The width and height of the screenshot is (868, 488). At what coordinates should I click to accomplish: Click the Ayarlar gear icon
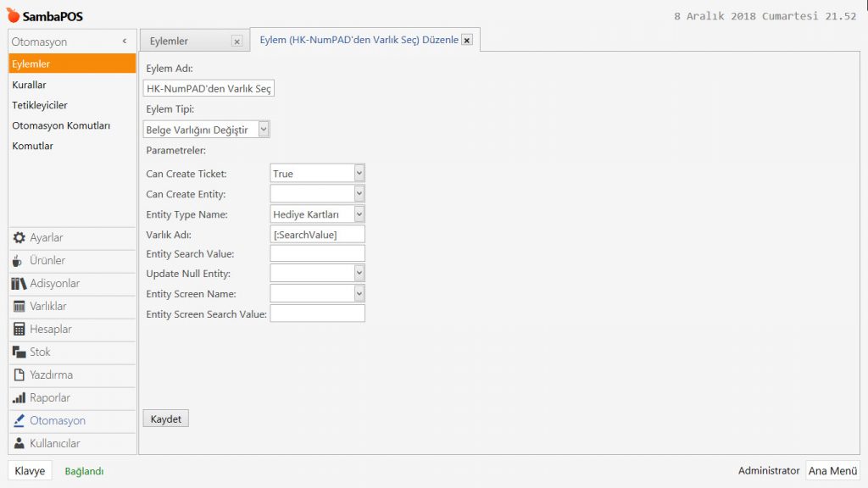19,238
